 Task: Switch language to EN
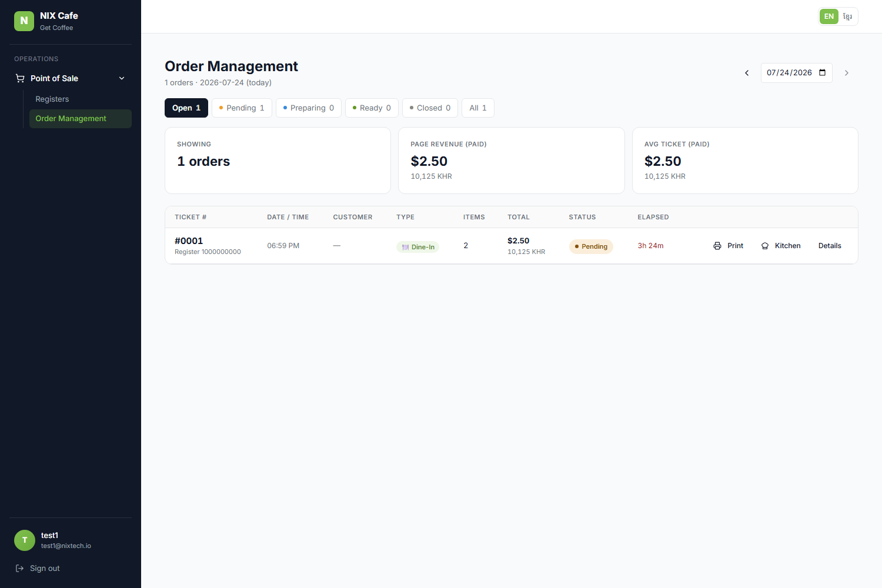[829, 16]
